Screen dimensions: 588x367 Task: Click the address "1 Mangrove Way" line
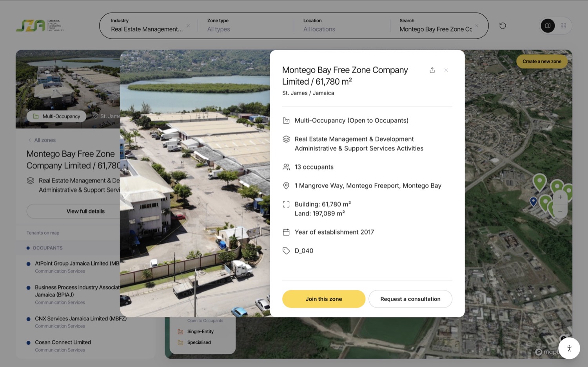pyautogui.click(x=368, y=186)
